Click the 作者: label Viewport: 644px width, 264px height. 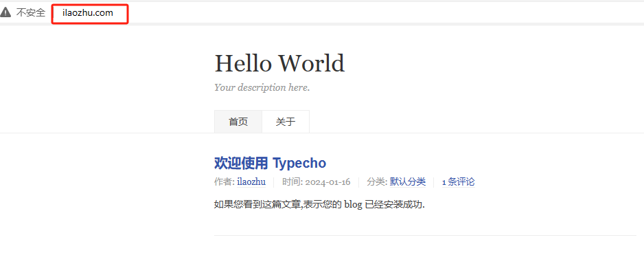pos(225,181)
